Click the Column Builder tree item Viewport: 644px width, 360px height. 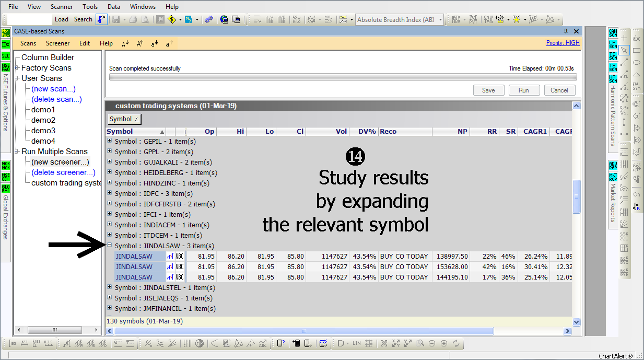(x=48, y=57)
